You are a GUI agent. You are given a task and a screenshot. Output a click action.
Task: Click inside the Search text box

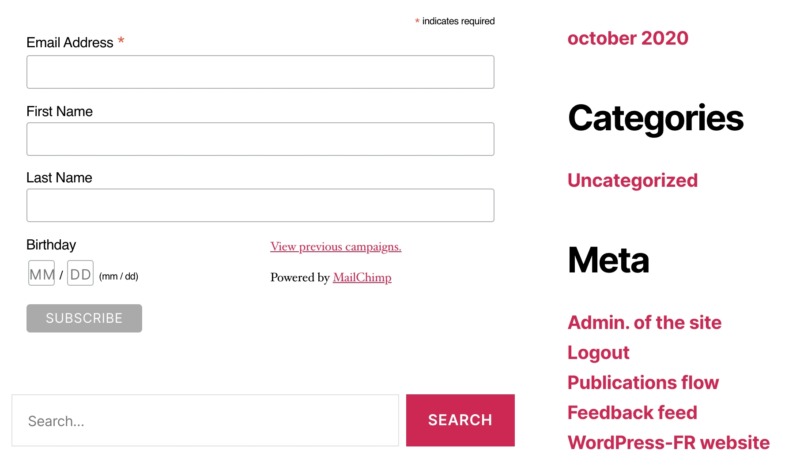point(205,421)
